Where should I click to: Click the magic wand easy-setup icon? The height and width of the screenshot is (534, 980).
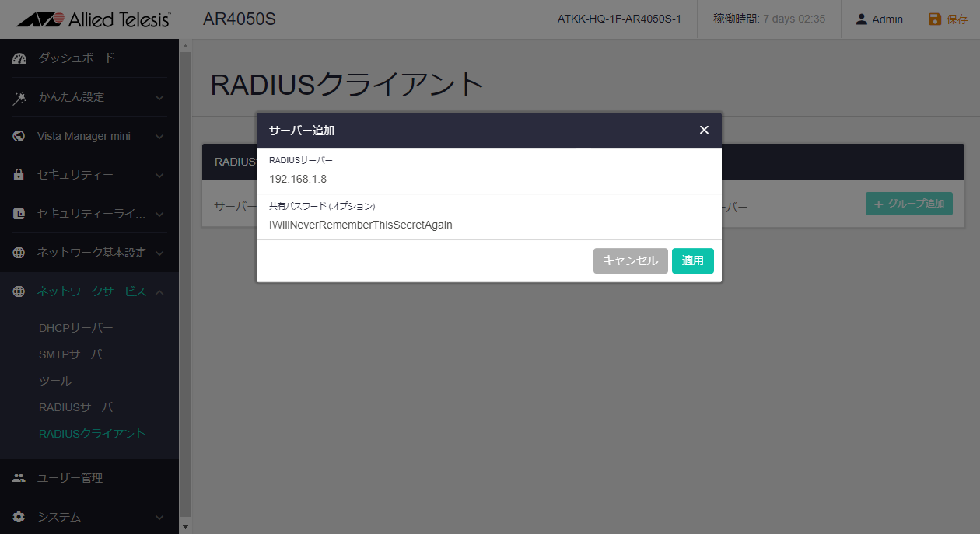19,97
